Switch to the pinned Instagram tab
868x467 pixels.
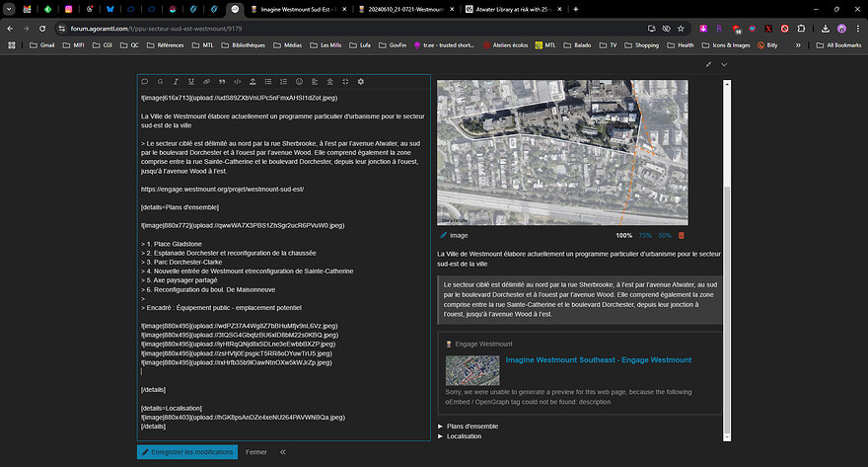coord(69,10)
